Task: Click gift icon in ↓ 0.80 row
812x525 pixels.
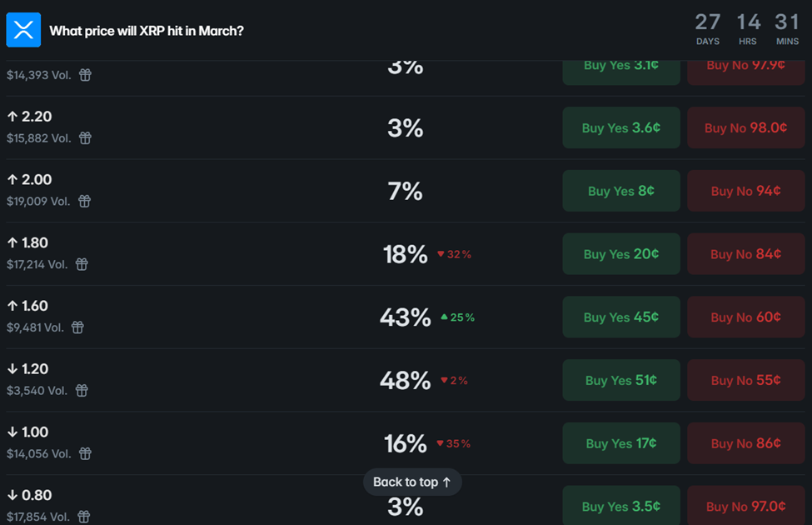Action: [x=84, y=517]
